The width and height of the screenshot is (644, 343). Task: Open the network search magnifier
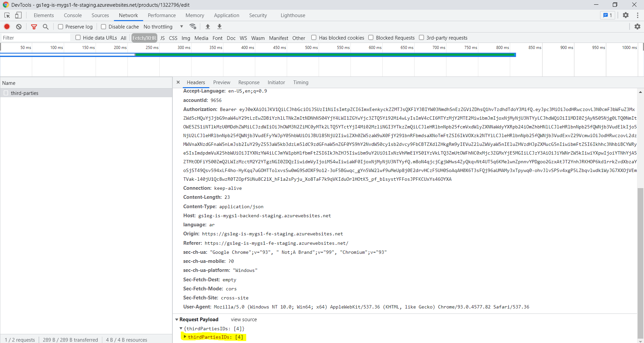pyautogui.click(x=46, y=26)
